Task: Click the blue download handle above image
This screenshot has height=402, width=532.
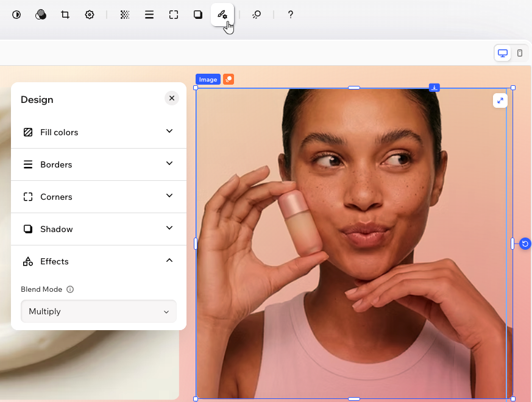Action: coord(434,88)
